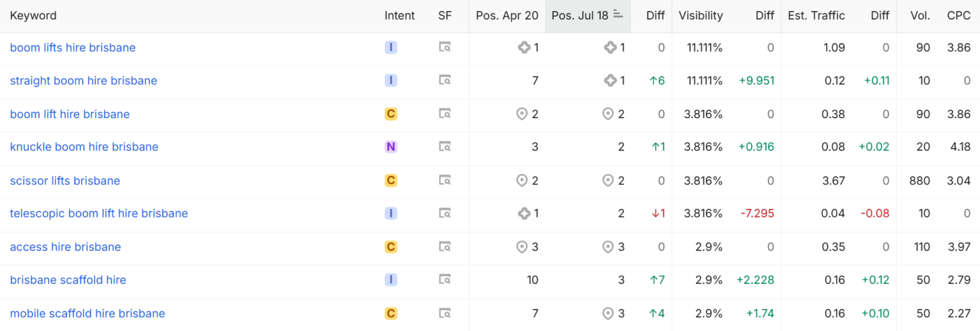980x331 pixels.
Task: Open the telescopic boom lift hire brisbane keyword link
Action: pyautogui.click(x=99, y=213)
